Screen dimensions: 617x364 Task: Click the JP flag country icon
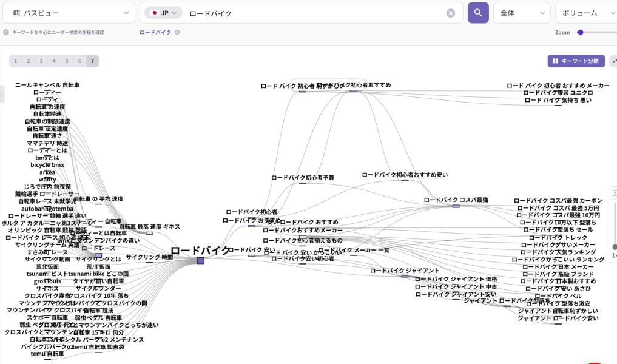[155, 12]
